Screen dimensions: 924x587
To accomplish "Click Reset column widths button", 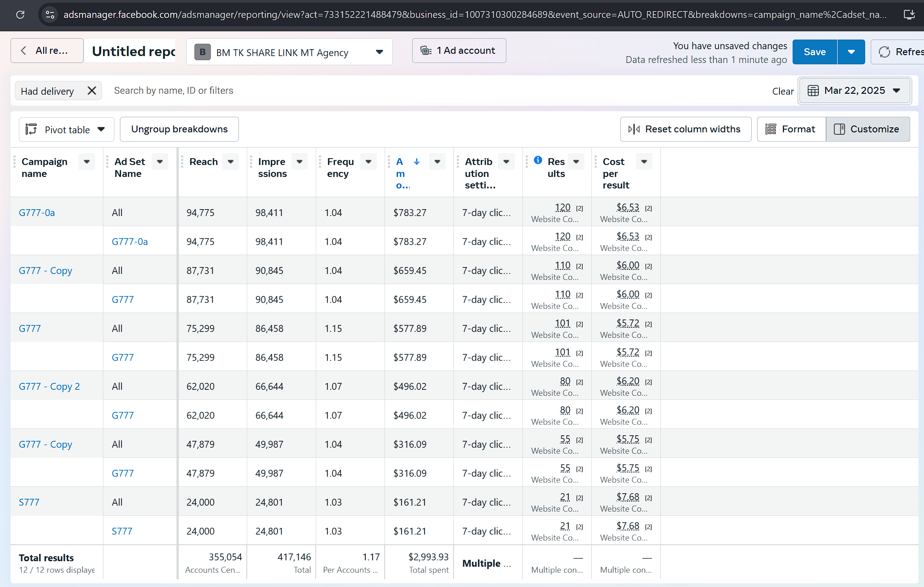I will pos(686,129).
